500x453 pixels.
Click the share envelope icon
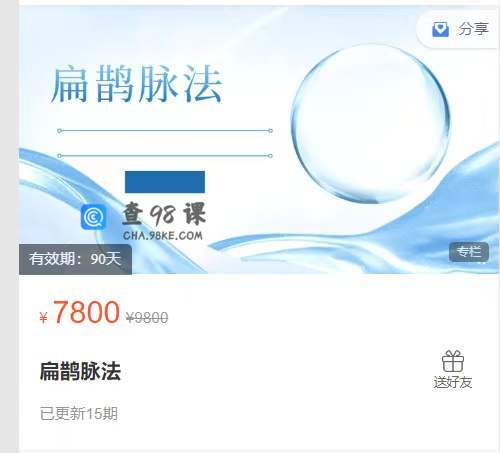[x=440, y=29]
